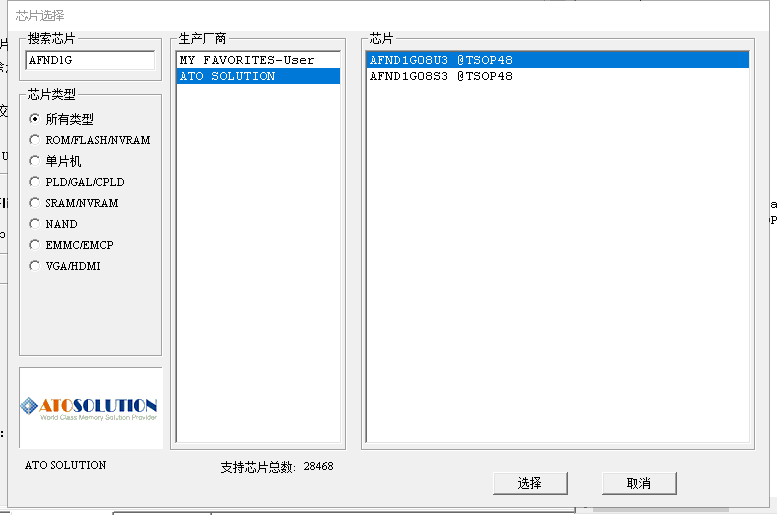Viewport: 777px width, 515px height.
Task: Click the 芯片类型 group box label
Action: coord(52,95)
